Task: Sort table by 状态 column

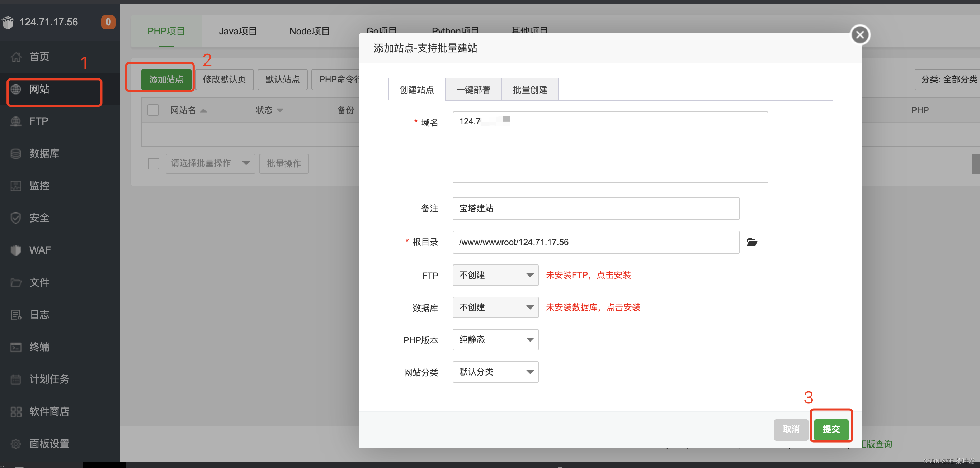Action: coord(269,110)
